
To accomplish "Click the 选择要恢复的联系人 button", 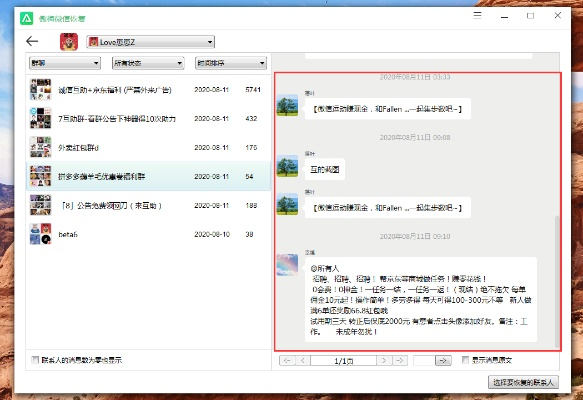I will click(523, 382).
